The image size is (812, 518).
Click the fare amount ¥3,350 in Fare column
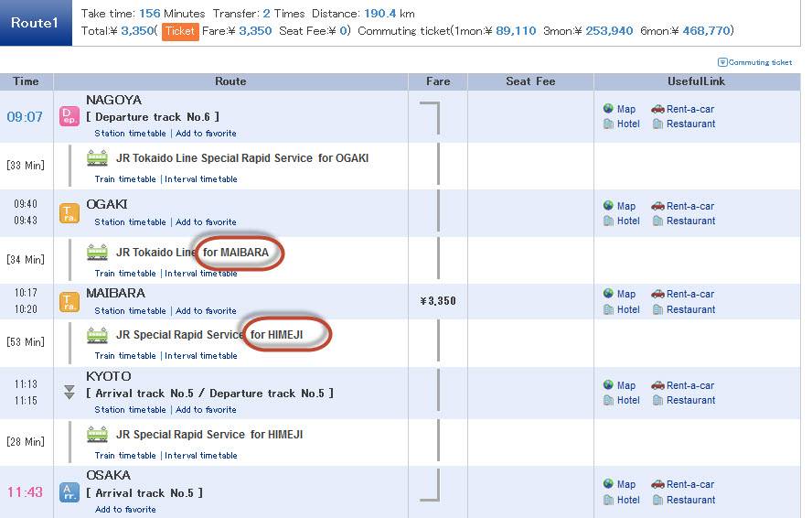point(438,301)
